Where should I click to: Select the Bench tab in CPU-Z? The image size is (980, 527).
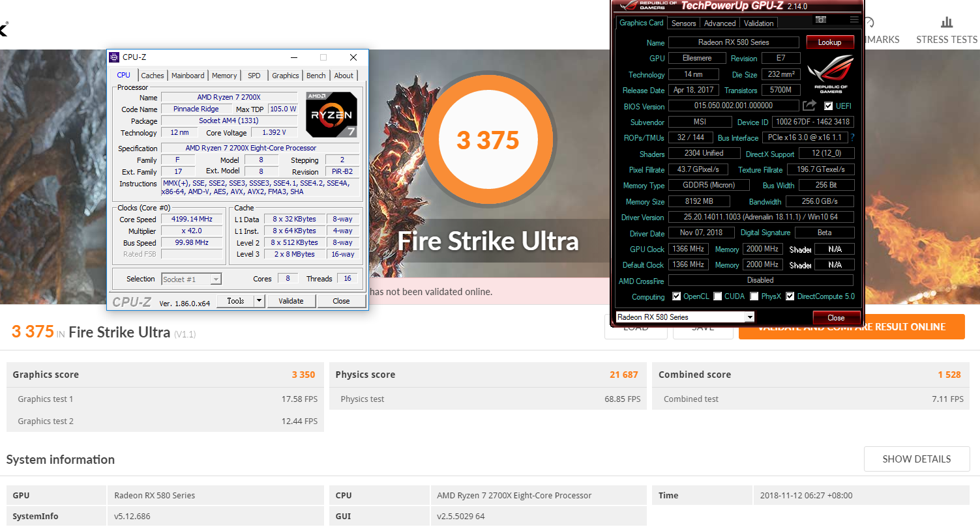[x=316, y=76]
